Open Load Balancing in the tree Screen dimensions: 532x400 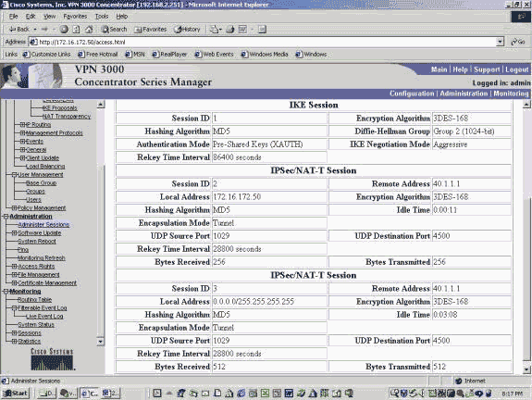(45, 166)
